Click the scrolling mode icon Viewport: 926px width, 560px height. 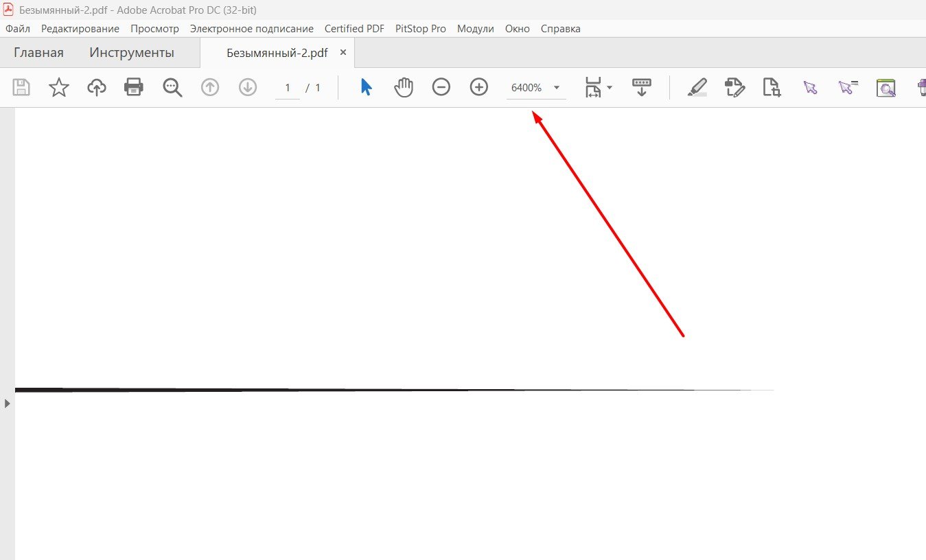pyautogui.click(x=641, y=87)
